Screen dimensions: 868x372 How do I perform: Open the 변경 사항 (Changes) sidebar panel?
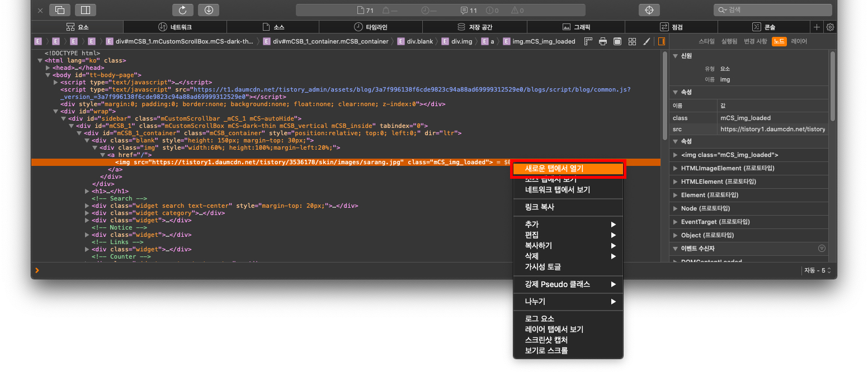tap(755, 41)
